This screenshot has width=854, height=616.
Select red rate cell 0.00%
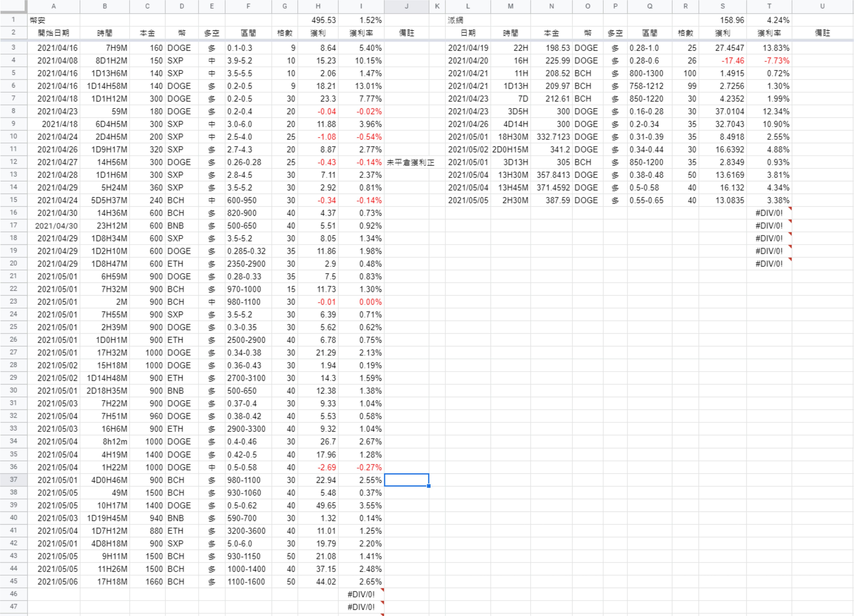click(361, 302)
